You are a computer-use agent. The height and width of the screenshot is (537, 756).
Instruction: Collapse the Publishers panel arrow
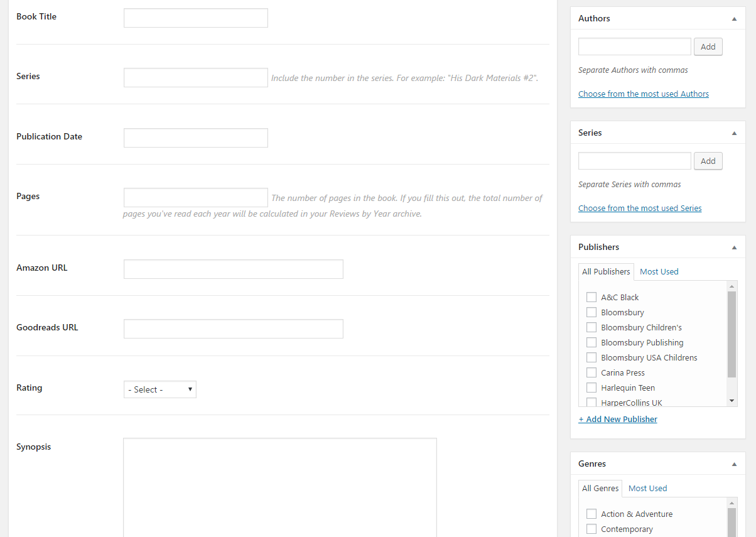click(734, 247)
